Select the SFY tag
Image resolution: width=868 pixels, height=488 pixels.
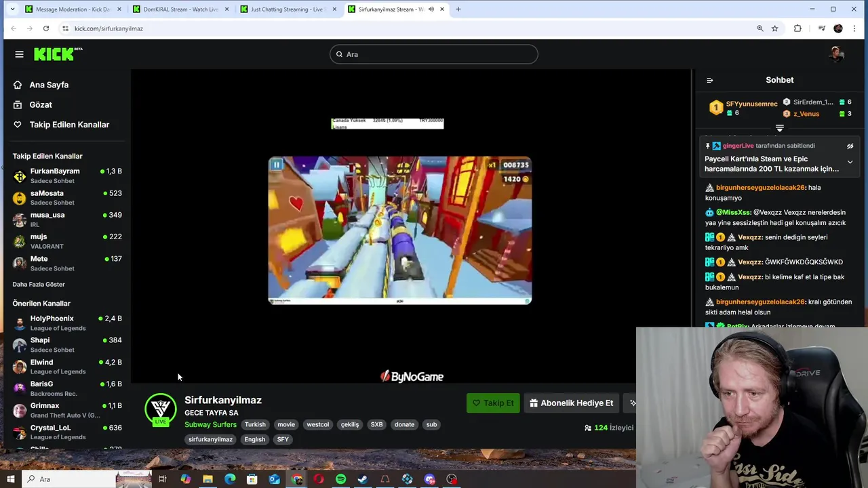click(283, 439)
